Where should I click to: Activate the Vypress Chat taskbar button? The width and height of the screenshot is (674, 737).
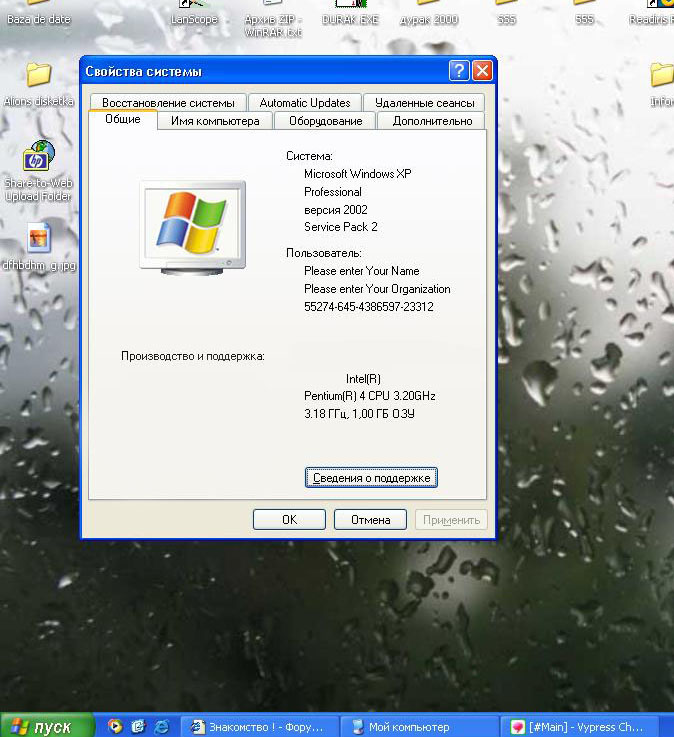(x=583, y=726)
